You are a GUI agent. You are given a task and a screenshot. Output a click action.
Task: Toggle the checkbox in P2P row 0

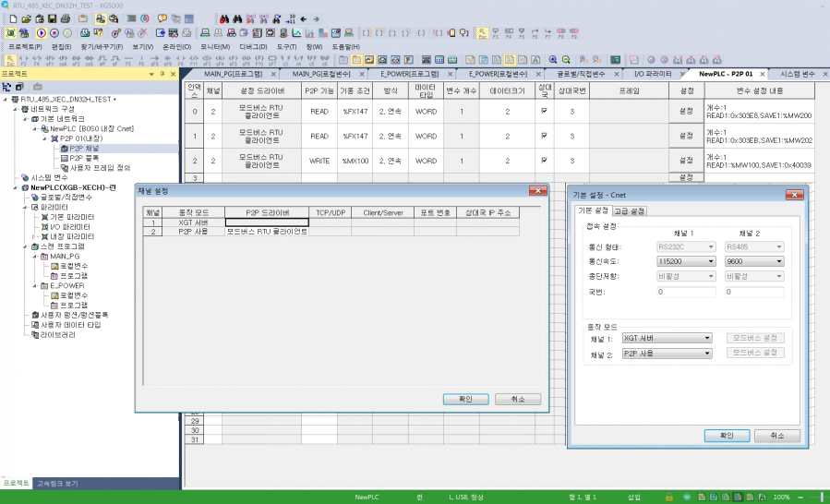544,111
